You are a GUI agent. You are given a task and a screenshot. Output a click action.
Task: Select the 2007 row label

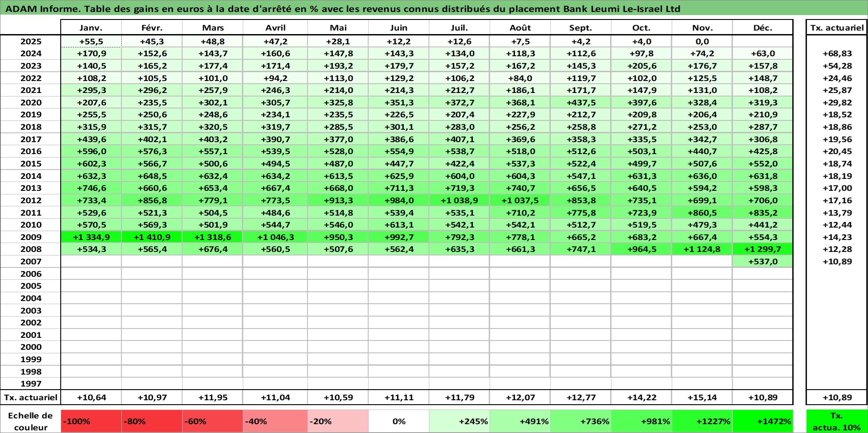click(x=31, y=262)
